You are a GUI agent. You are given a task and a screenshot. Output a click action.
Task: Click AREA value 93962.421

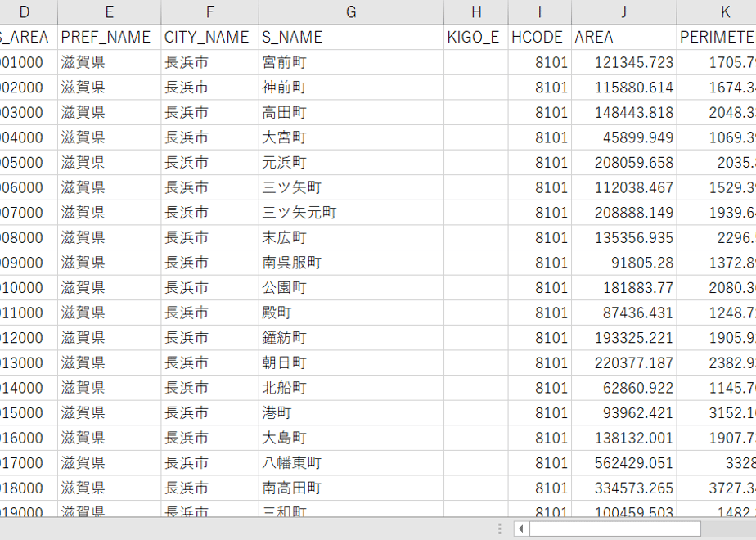point(624,413)
